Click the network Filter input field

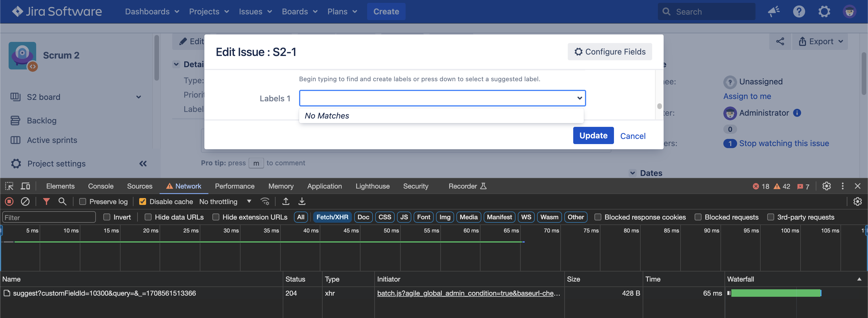pos(49,217)
